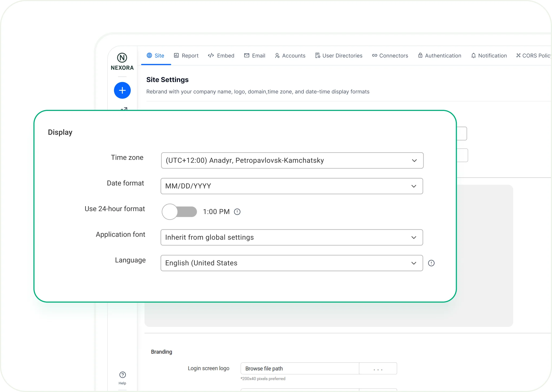Click the Help button at the bottom
Viewport: 552px width, 392px height.
tap(122, 377)
